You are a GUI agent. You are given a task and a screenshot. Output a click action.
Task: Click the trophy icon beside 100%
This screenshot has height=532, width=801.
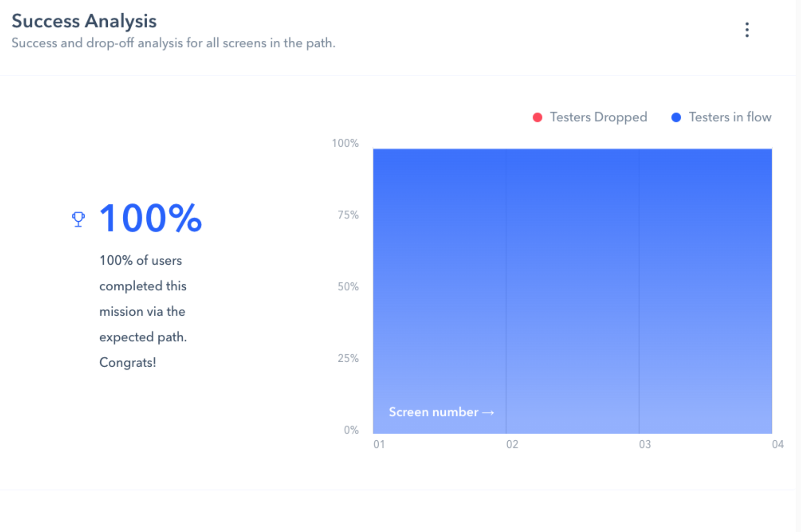(78, 219)
